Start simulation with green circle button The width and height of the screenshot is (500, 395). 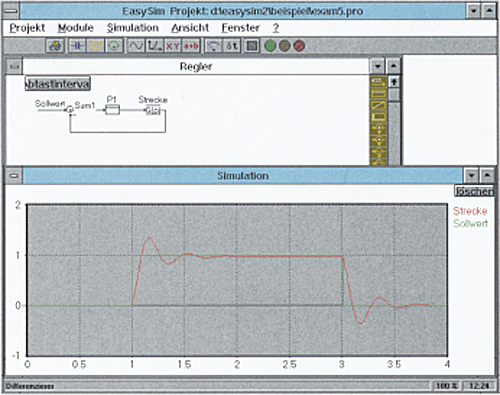tap(270, 46)
